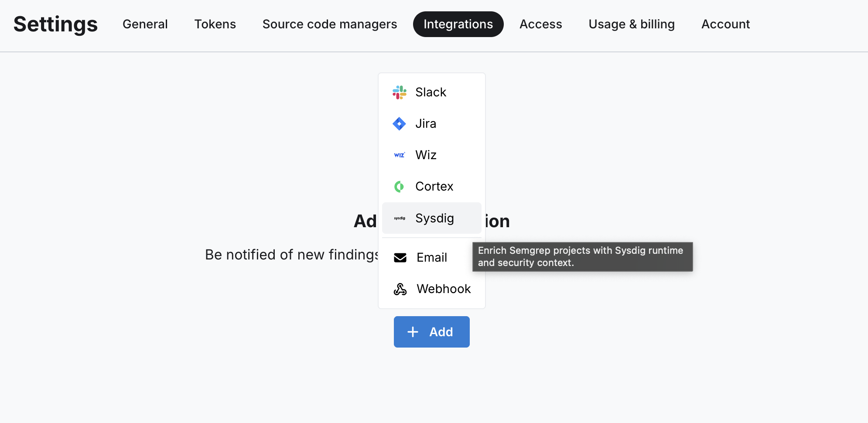Screen dimensions: 868x423
Task: Open the Tokens tab
Action: 215,24
